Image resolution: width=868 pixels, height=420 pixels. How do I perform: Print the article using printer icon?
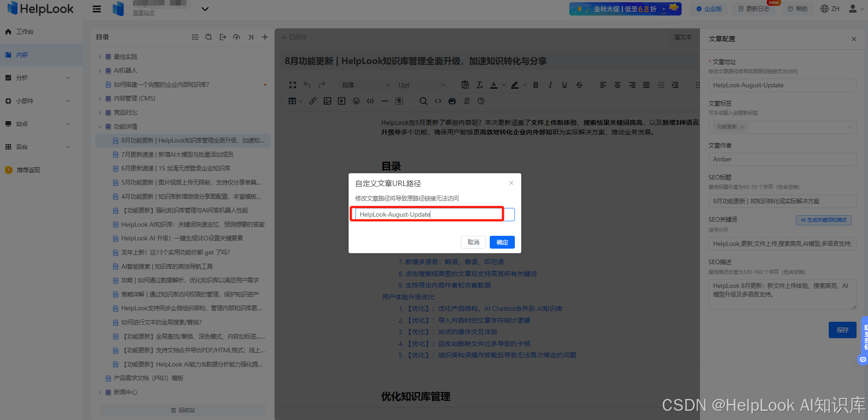pyautogui.click(x=452, y=101)
